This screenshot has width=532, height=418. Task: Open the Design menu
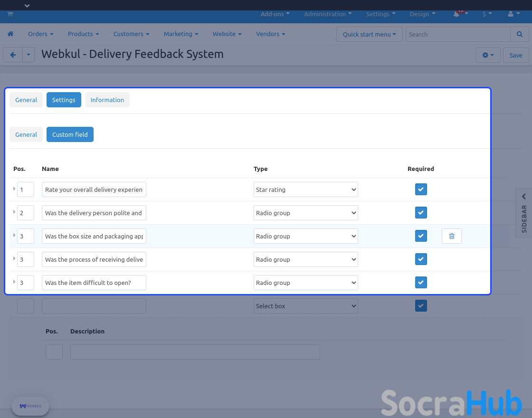point(422,14)
